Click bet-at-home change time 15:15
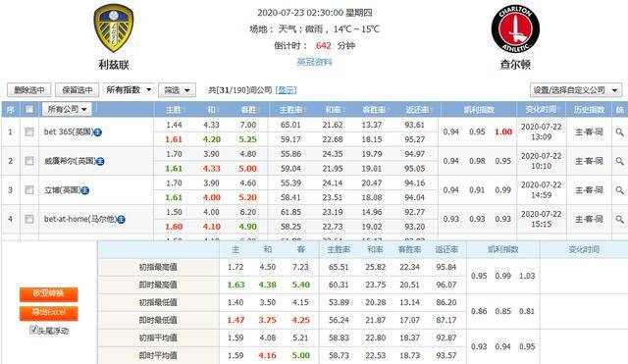This screenshot has width=628, height=364. click(541, 225)
